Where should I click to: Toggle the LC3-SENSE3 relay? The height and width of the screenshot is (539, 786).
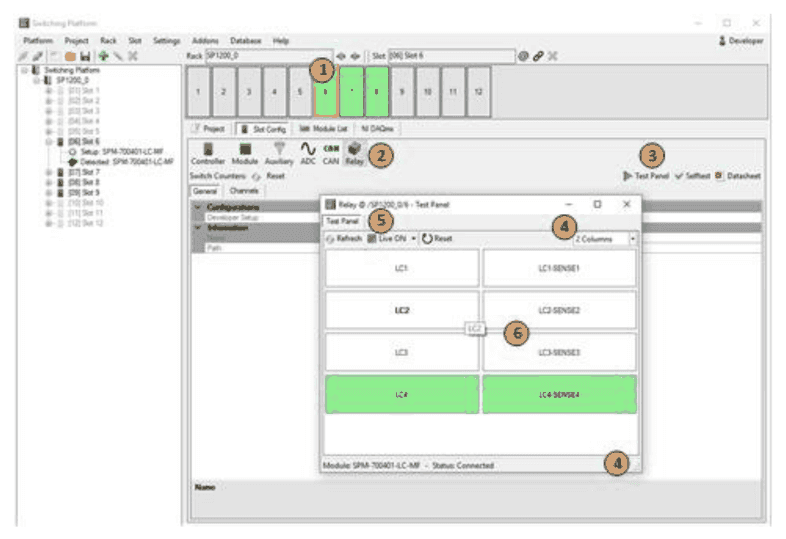point(559,352)
